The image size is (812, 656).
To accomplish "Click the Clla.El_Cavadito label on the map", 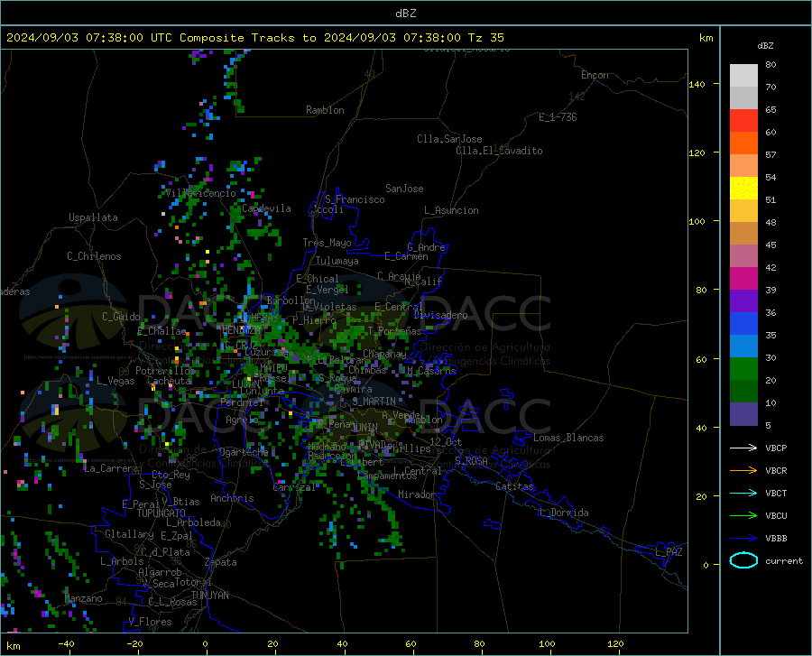I will pyautogui.click(x=499, y=151).
